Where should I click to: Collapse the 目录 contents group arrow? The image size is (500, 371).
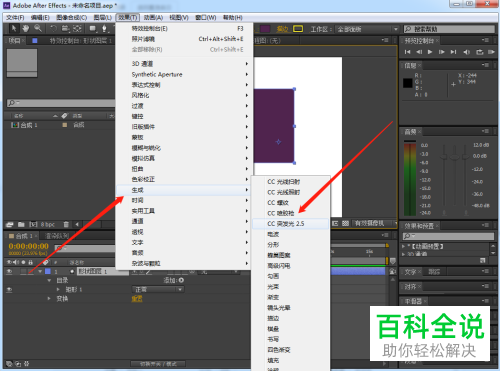[x=49, y=281]
